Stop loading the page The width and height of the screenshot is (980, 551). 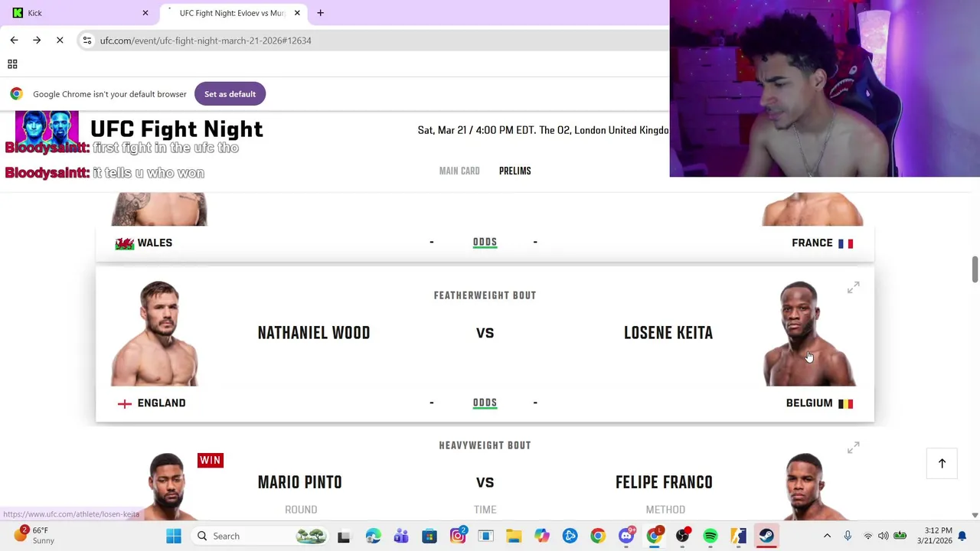pos(60,40)
